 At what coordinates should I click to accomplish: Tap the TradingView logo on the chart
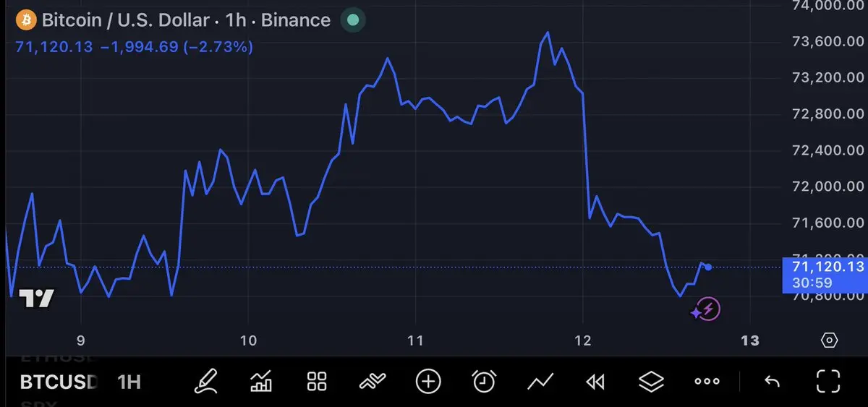[x=36, y=299]
